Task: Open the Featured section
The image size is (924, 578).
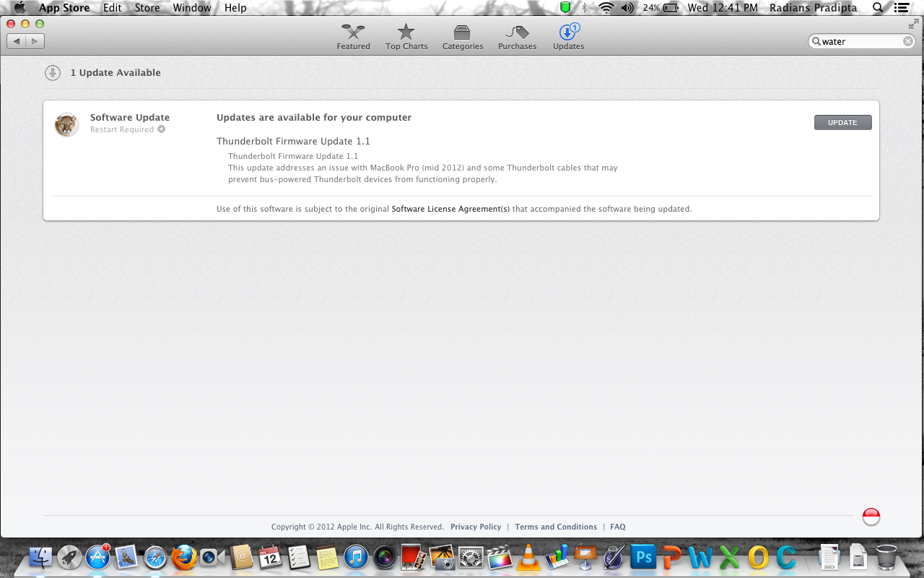Action: [353, 37]
